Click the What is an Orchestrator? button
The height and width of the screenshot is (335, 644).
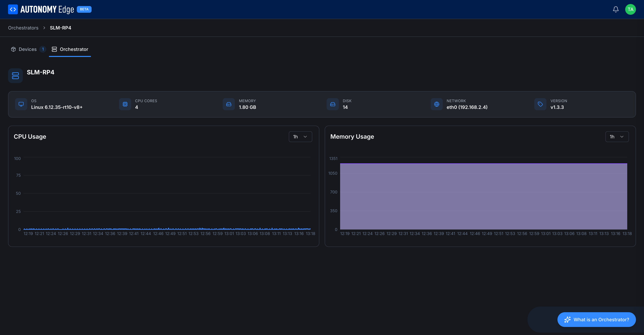pyautogui.click(x=597, y=320)
